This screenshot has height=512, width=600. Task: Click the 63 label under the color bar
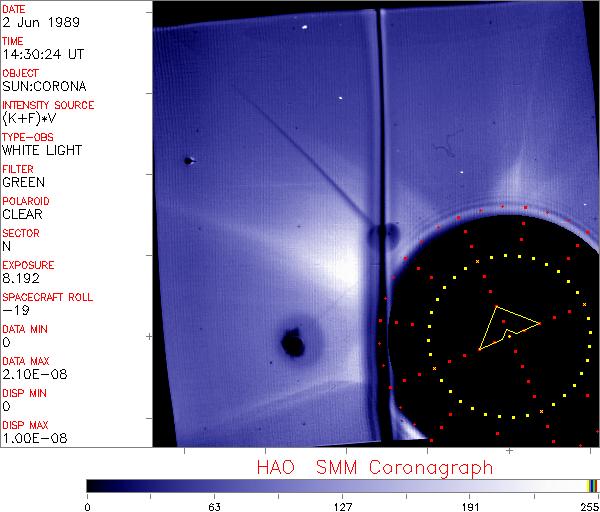(213, 504)
